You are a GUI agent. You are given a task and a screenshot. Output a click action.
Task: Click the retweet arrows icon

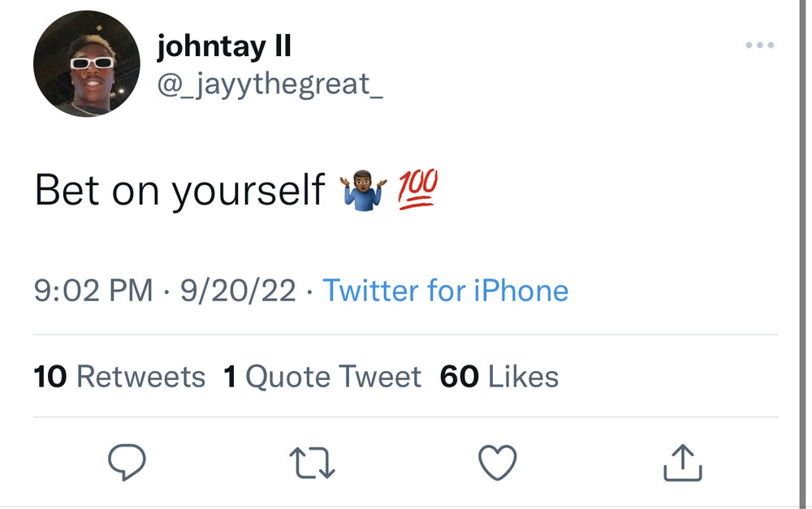313,463
